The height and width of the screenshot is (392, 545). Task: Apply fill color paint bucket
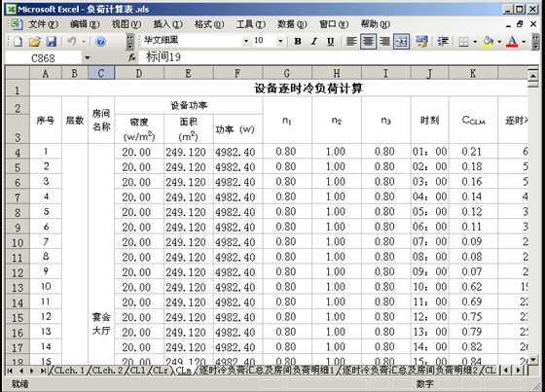pyautogui.click(x=489, y=42)
